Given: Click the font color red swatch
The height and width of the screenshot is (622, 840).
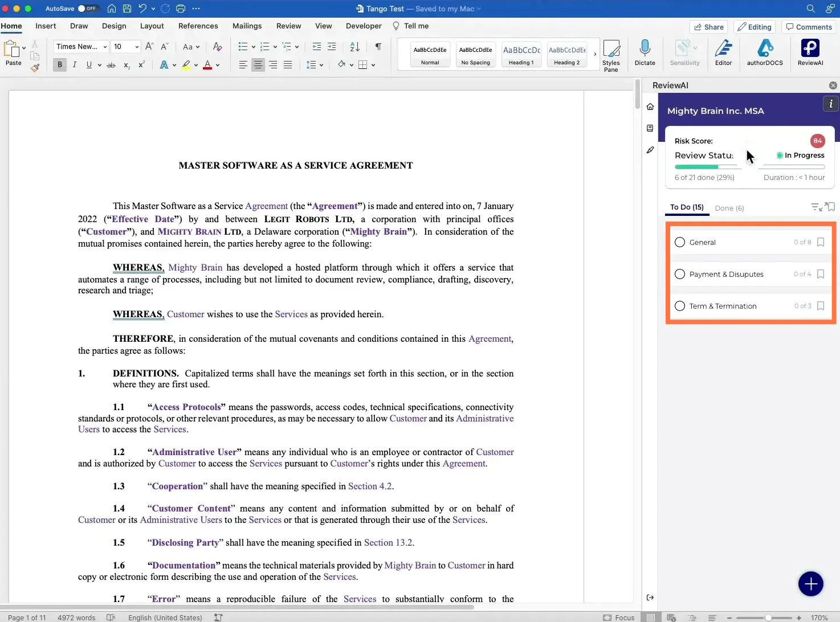Looking at the screenshot, I should (207, 66).
